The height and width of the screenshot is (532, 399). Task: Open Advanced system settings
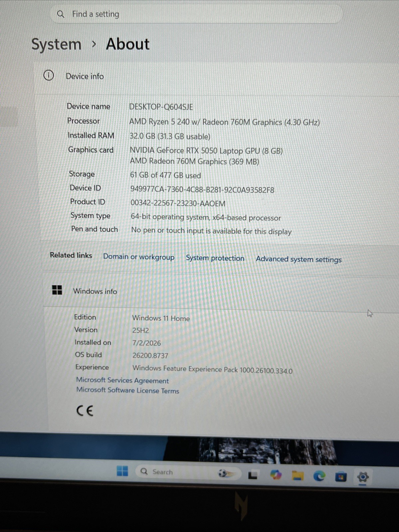299,260
